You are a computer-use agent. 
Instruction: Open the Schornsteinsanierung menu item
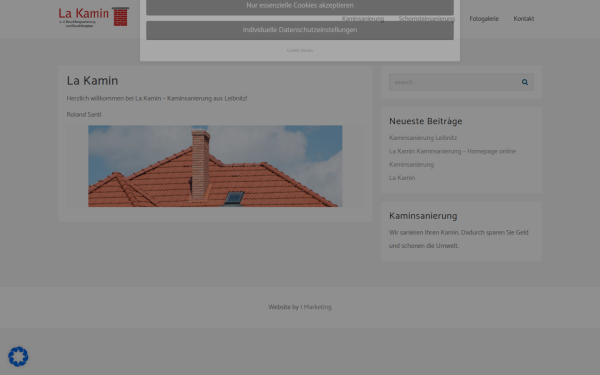[x=427, y=19]
